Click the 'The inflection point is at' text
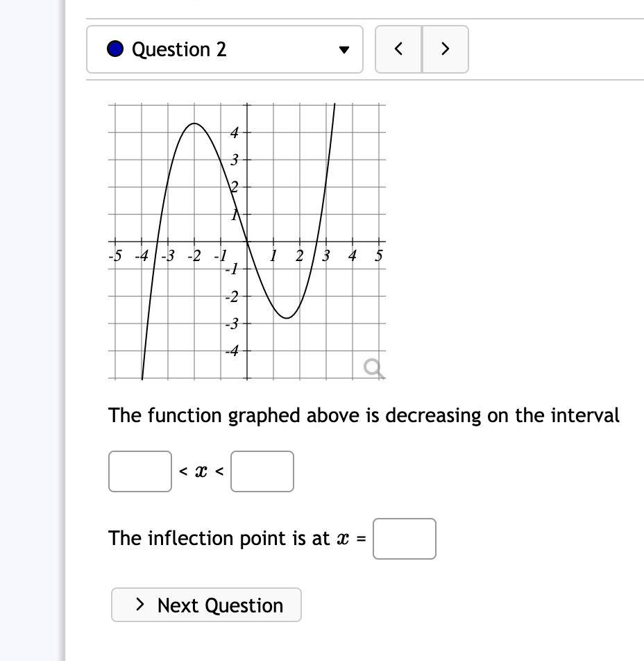 click(219, 538)
